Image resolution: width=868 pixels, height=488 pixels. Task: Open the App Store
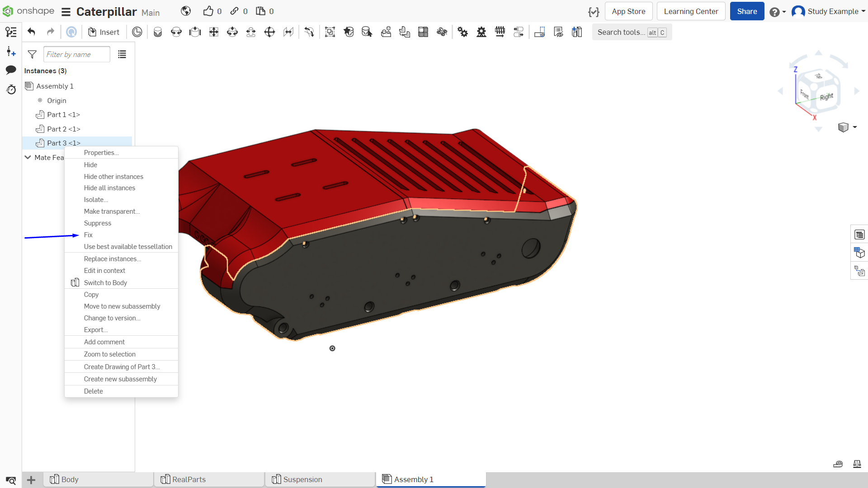(628, 11)
